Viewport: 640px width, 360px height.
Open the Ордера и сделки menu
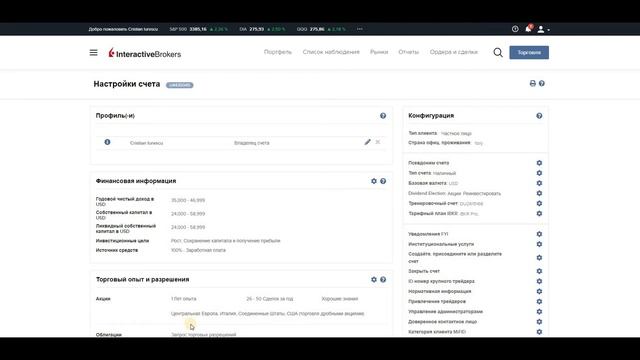(453, 52)
